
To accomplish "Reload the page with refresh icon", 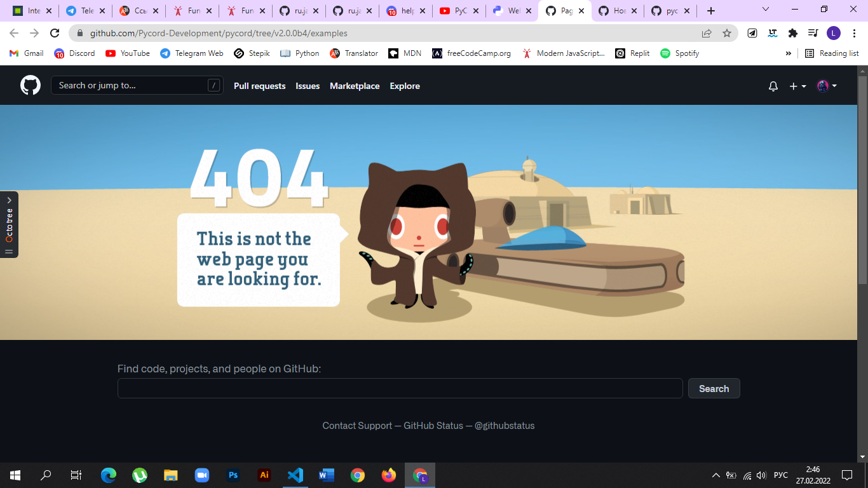I will tap(55, 33).
